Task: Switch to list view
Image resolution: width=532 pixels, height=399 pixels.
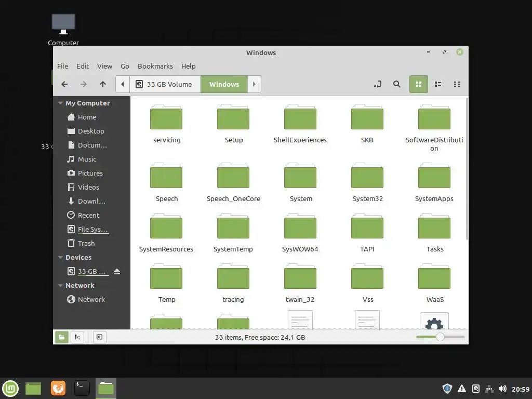Action: click(x=438, y=84)
